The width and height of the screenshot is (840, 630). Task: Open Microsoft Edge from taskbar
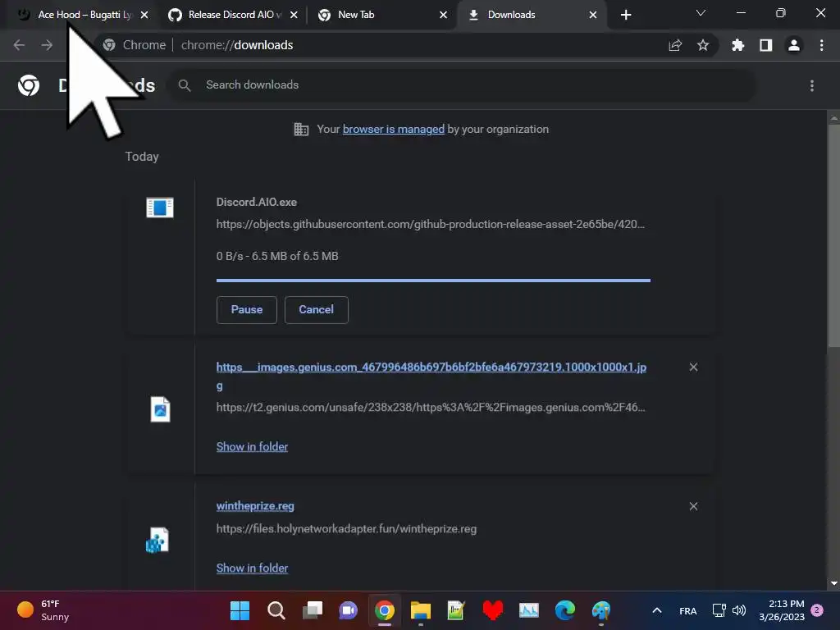tap(564, 610)
